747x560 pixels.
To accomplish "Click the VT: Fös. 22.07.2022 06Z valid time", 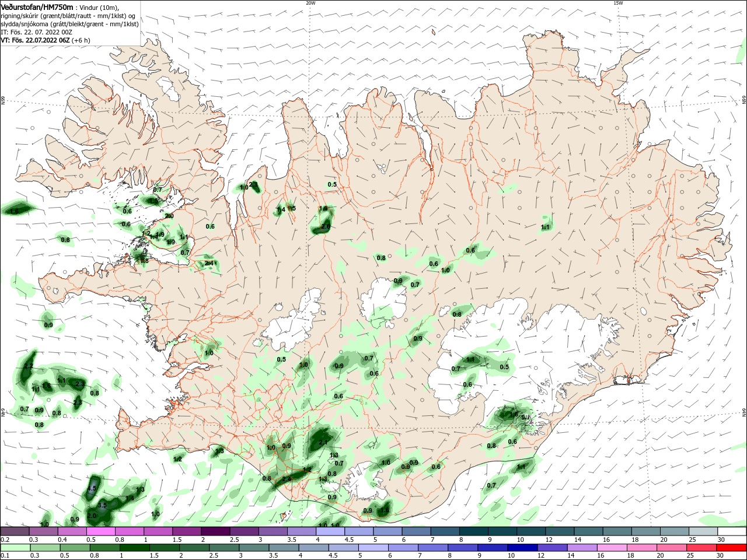I will [x=35, y=40].
